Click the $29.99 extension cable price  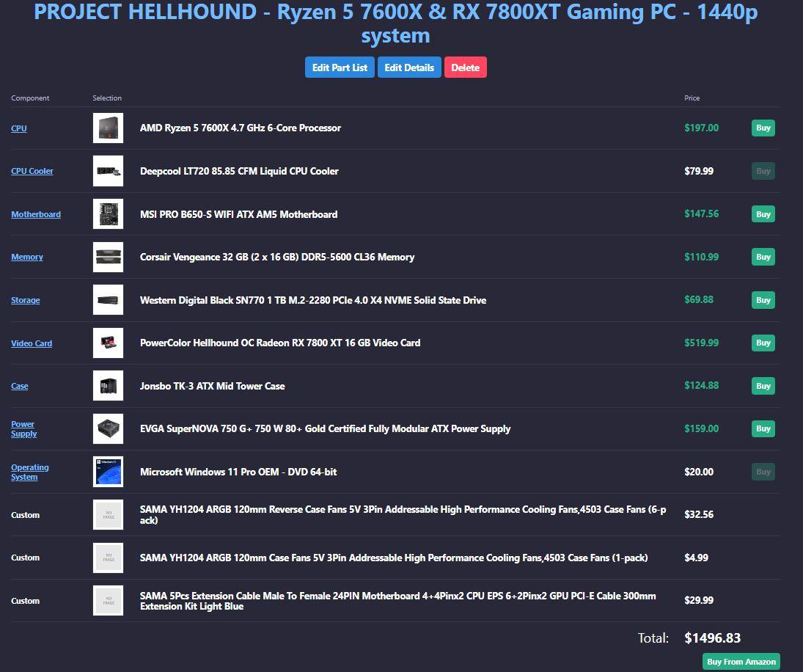(699, 600)
